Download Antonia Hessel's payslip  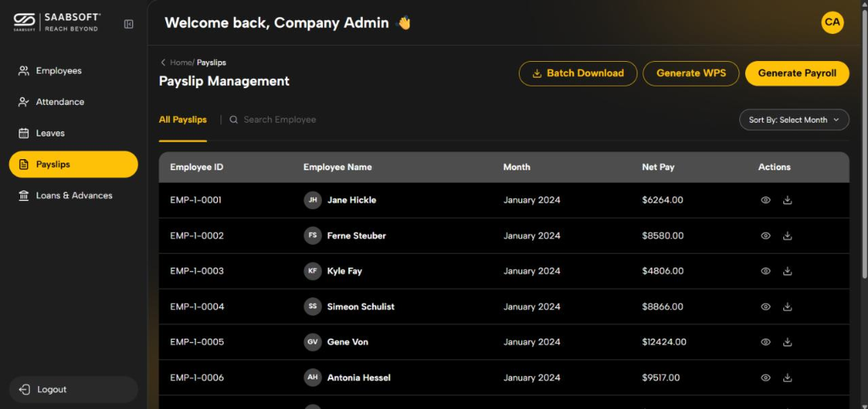coord(787,378)
